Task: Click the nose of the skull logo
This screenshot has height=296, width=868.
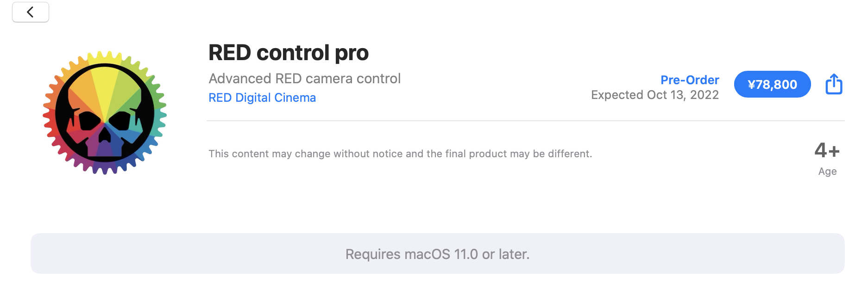Action: point(105,135)
